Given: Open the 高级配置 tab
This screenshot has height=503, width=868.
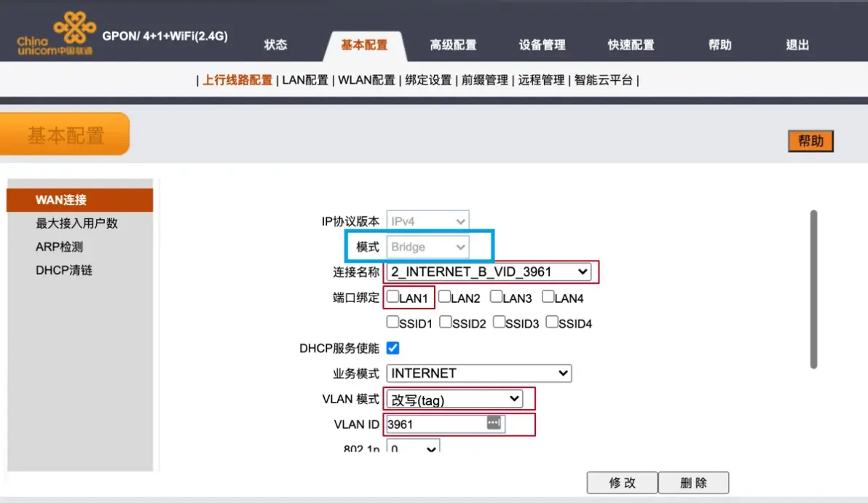Looking at the screenshot, I should click(453, 45).
